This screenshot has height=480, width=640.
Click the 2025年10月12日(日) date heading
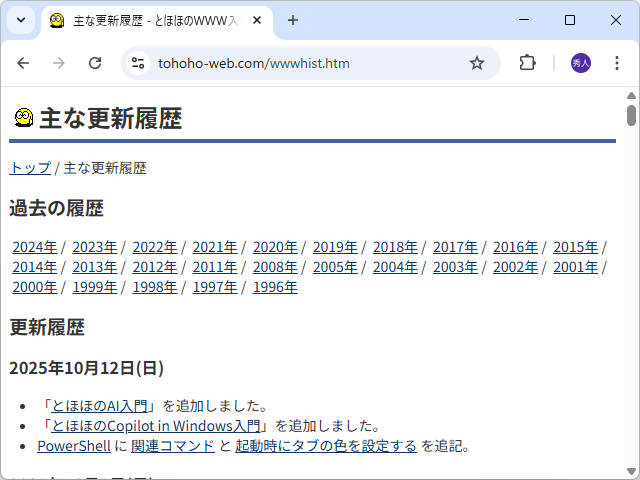[87, 368]
